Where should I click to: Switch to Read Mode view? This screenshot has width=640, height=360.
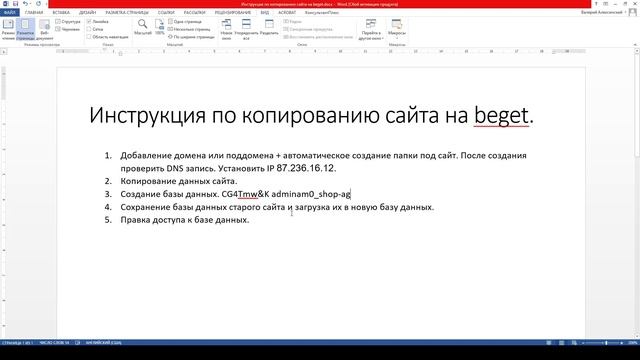(8, 29)
